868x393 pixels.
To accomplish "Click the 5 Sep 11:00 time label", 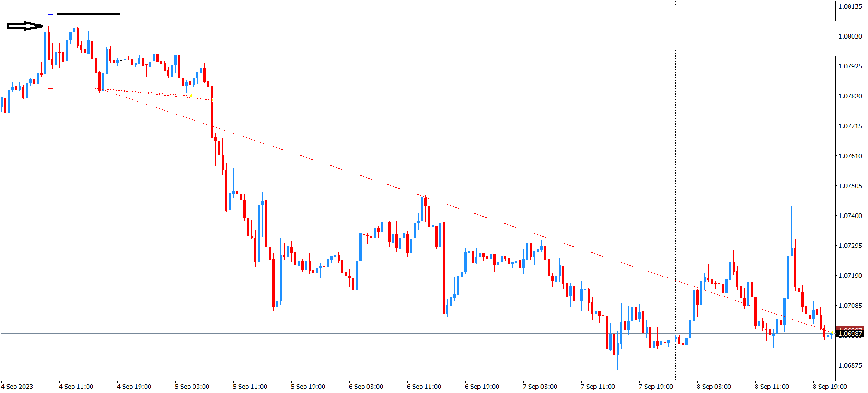I will tap(250, 387).
